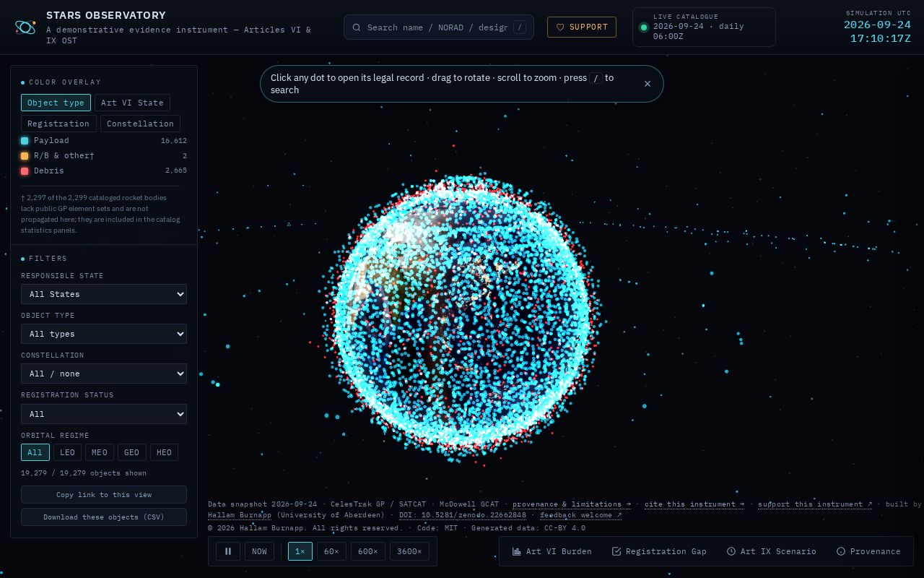Set simulation speed to 1×
This screenshot has width=924, height=578.
[300, 551]
